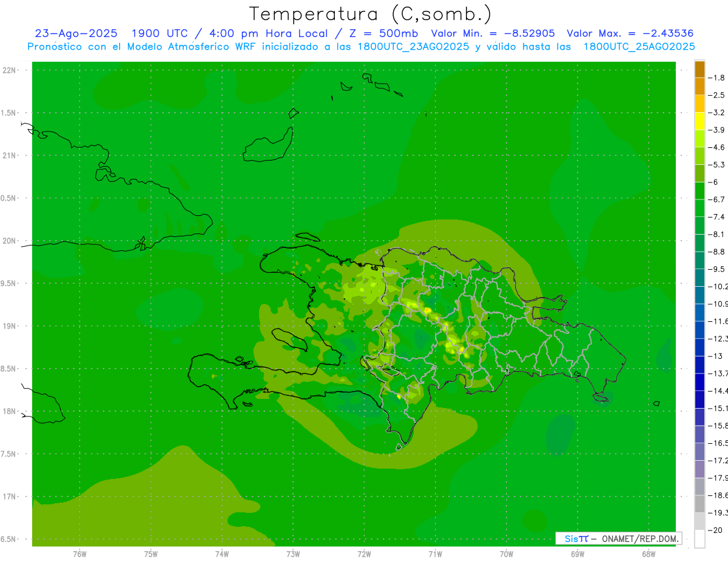
Task: Click the "-6.7" color bar value
Action: pos(716,199)
